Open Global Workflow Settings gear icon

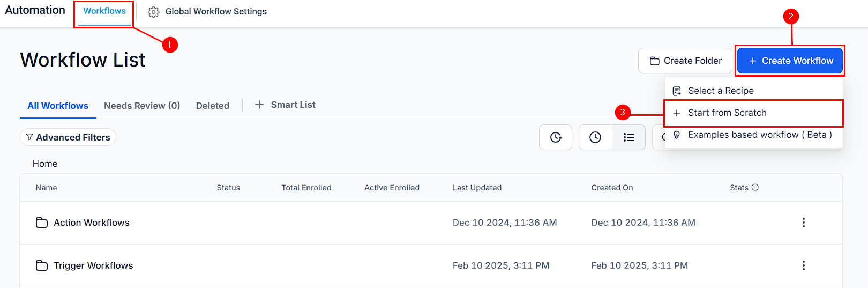pos(153,12)
